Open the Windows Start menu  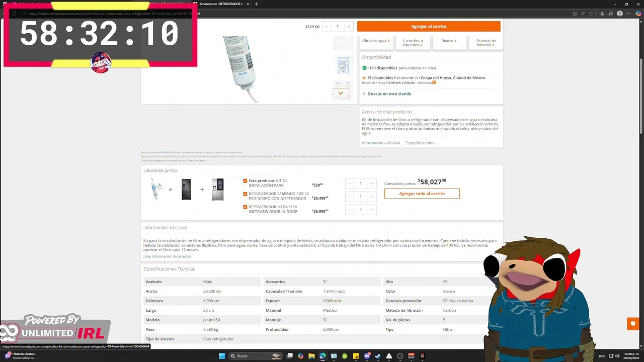(222, 356)
